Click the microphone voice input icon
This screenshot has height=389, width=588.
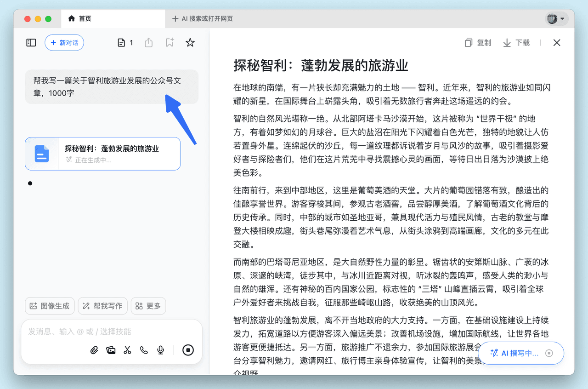point(160,350)
